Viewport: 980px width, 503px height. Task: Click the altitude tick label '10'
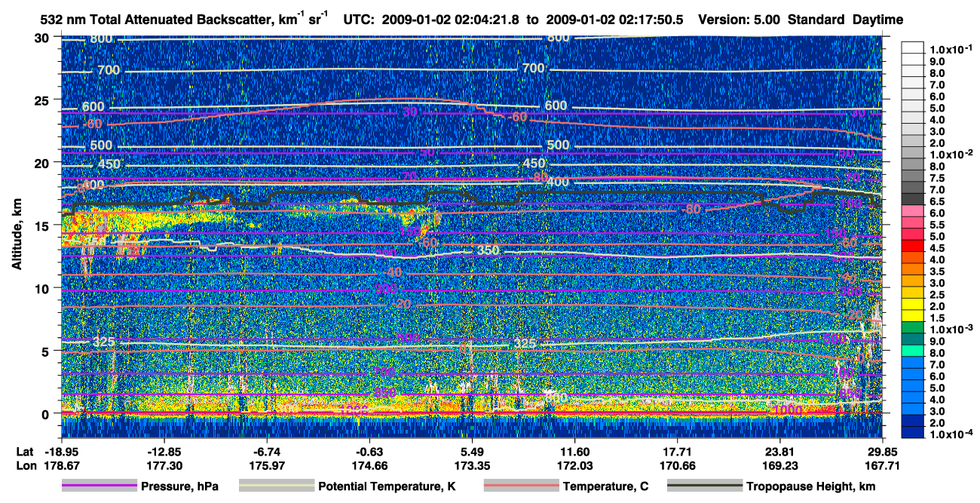coord(44,287)
